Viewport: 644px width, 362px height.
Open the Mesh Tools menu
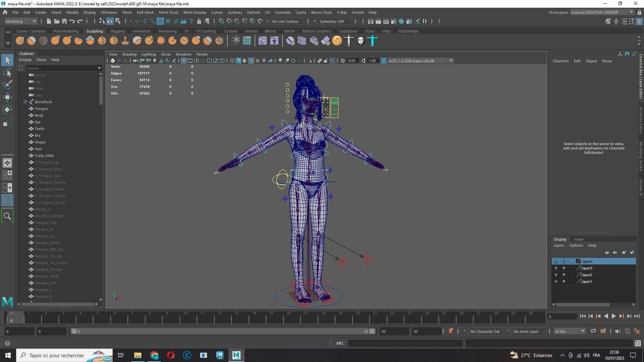tap(168, 12)
